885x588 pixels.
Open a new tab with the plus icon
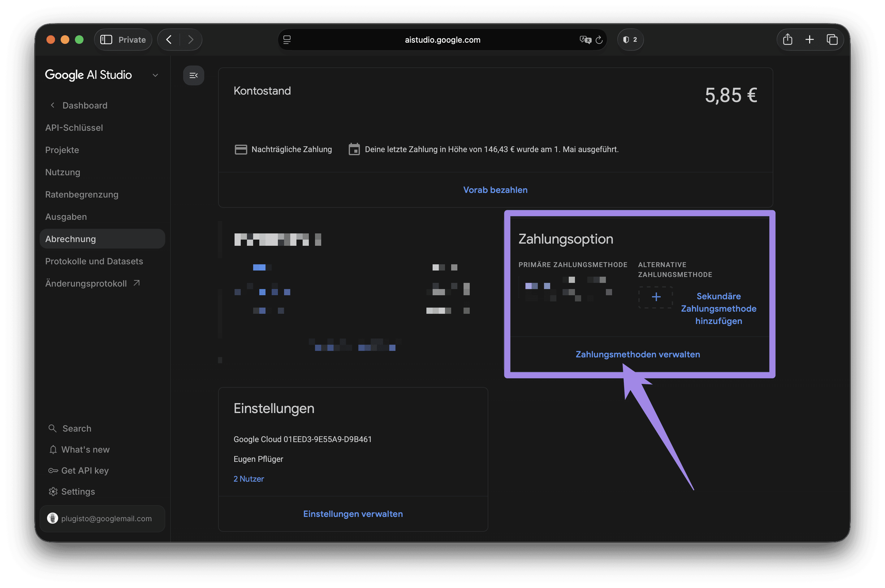[x=809, y=39]
